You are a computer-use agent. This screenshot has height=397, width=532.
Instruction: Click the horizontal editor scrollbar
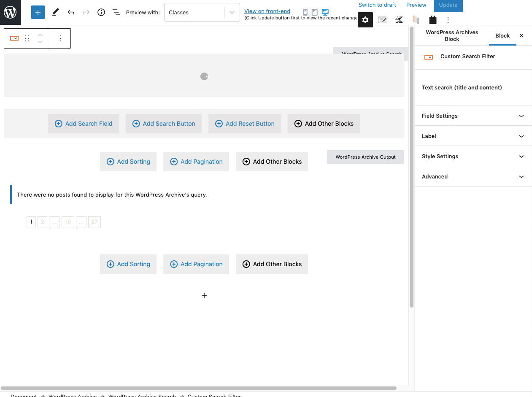point(198,388)
